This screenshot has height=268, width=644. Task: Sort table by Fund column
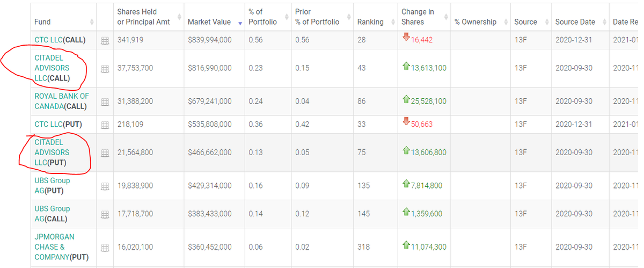[x=92, y=22]
